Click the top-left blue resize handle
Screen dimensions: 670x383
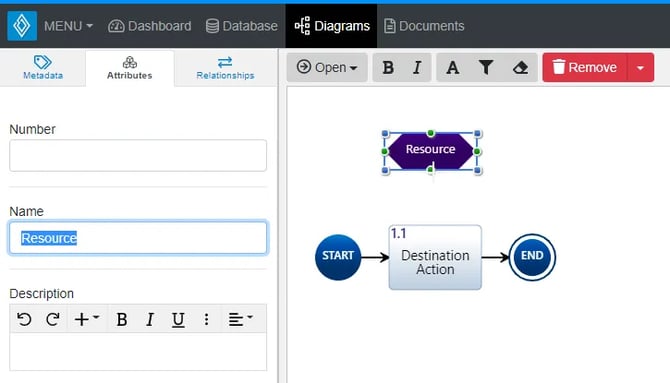point(385,133)
